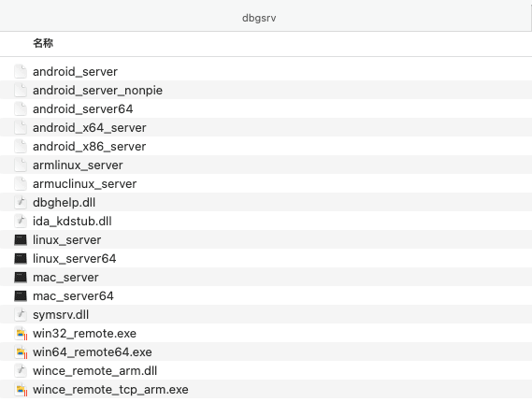The image size is (532, 402).
Task: Choose the android_x64_server file name
Action: (90, 128)
